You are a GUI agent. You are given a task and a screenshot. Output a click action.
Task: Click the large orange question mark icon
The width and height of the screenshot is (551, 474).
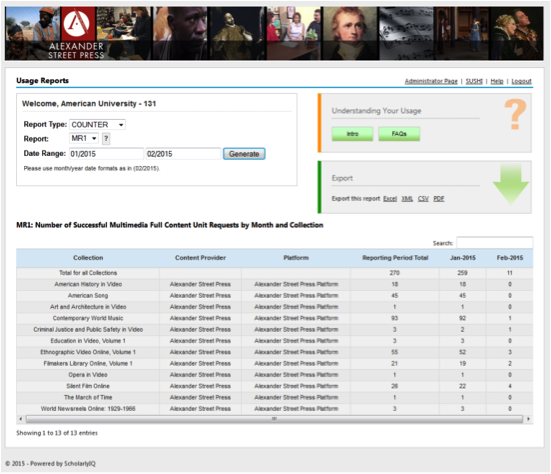[x=515, y=114]
